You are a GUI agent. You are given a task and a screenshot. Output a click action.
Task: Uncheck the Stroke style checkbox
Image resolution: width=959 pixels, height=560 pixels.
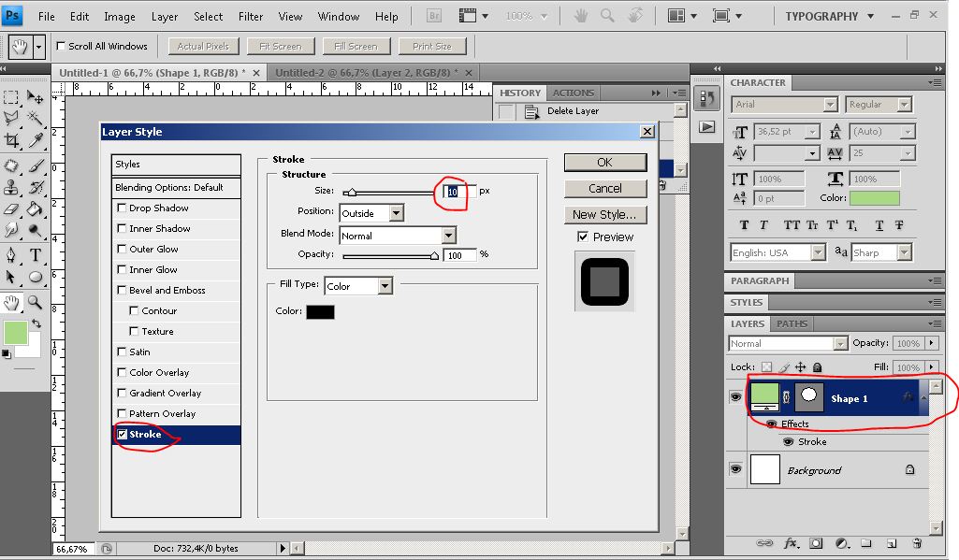coord(123,434)
